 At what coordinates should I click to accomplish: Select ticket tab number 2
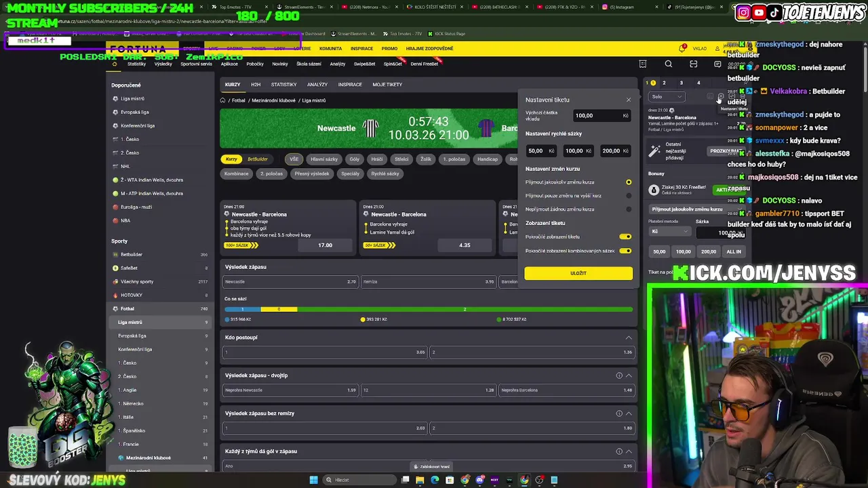point(664,83)
